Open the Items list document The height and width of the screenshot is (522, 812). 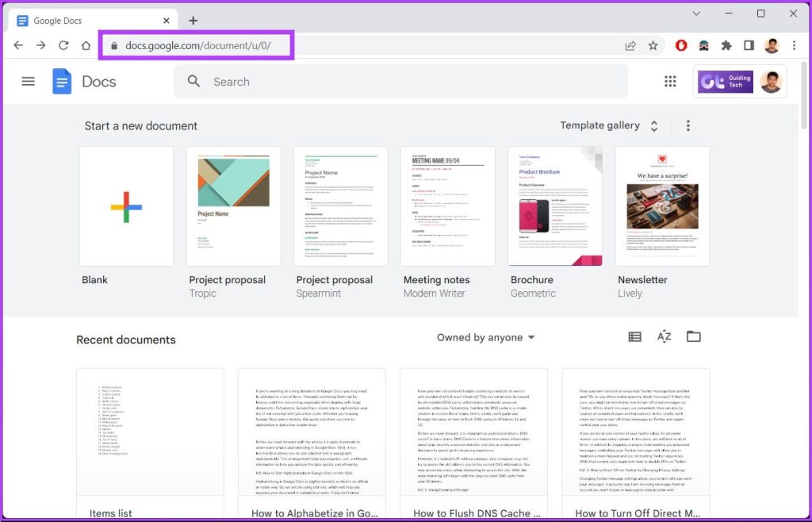tap(149, 432)
